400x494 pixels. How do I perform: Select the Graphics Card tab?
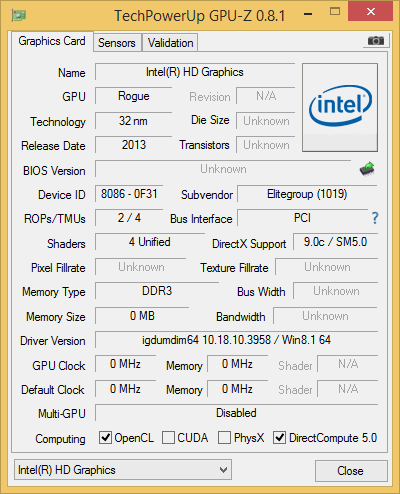point(52,41)
